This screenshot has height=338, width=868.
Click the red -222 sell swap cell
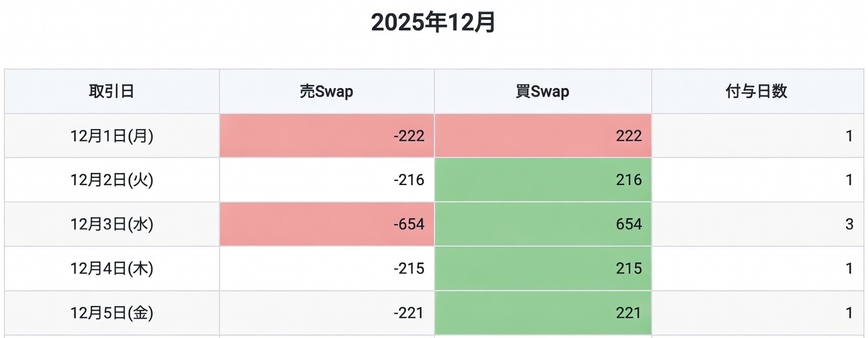pos(327,136)
